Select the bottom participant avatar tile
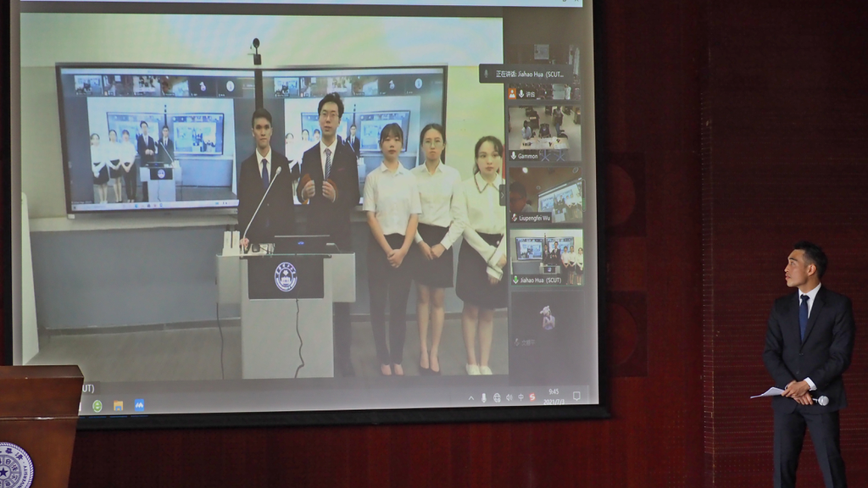Image resolution: width=868 pixels, height=488 pixels. pyautogui.click(x=547, y=320)
